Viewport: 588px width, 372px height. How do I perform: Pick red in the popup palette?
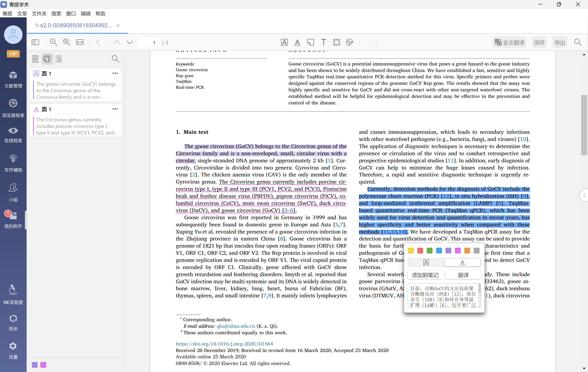point(420,250)
